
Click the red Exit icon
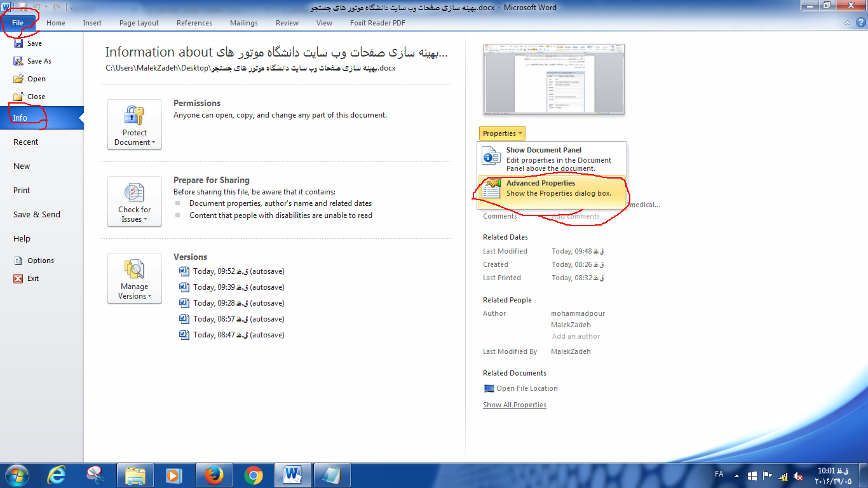coord(18,278)
